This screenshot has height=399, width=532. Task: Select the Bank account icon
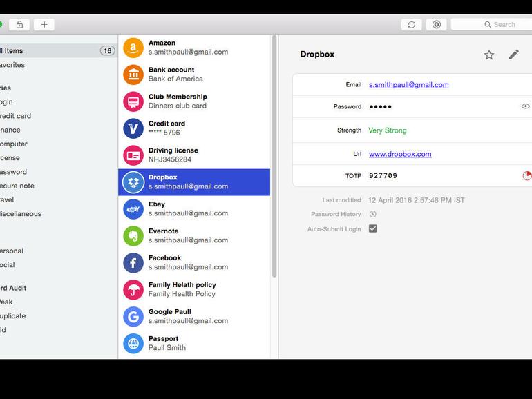tap(133, 75)
